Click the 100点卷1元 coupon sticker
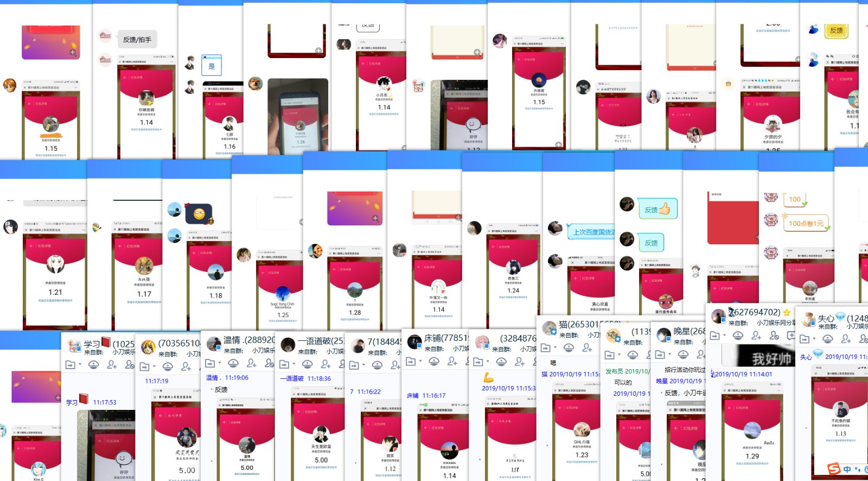 [x=806, y=223]
